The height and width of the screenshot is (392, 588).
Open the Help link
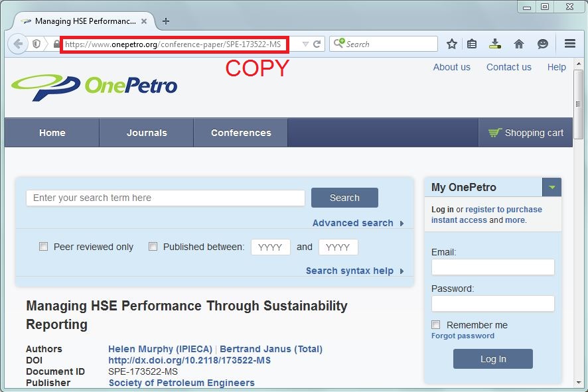tap(557, 67)
